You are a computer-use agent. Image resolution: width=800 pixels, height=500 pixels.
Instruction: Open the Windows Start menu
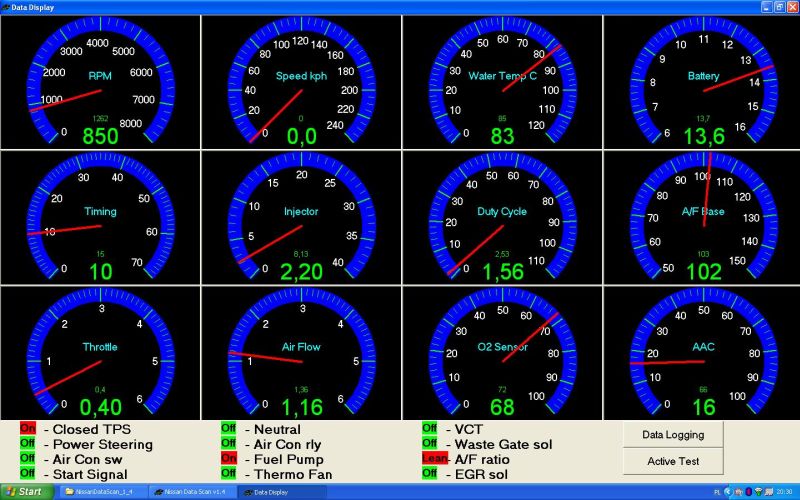coord(25,491)
